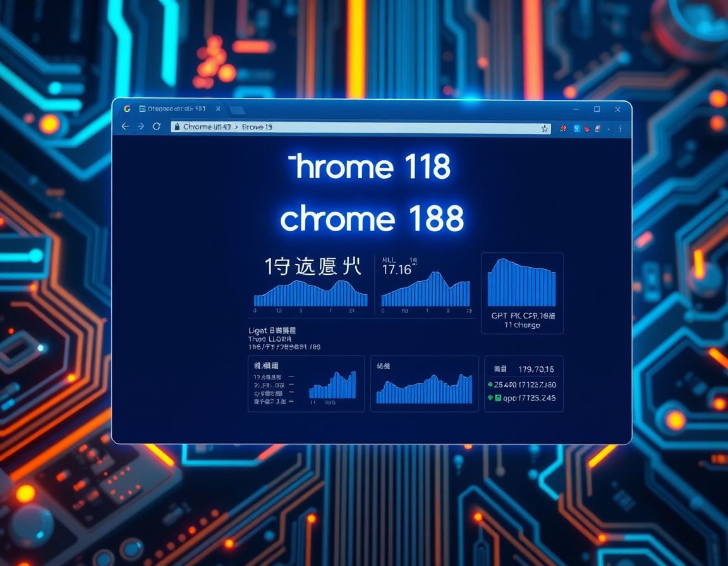Image resolution: width=728 pixels, height=566 pixels.
Task: Select the chart card labeled "GPT PK CFR"
Action: tap(523, 293)
